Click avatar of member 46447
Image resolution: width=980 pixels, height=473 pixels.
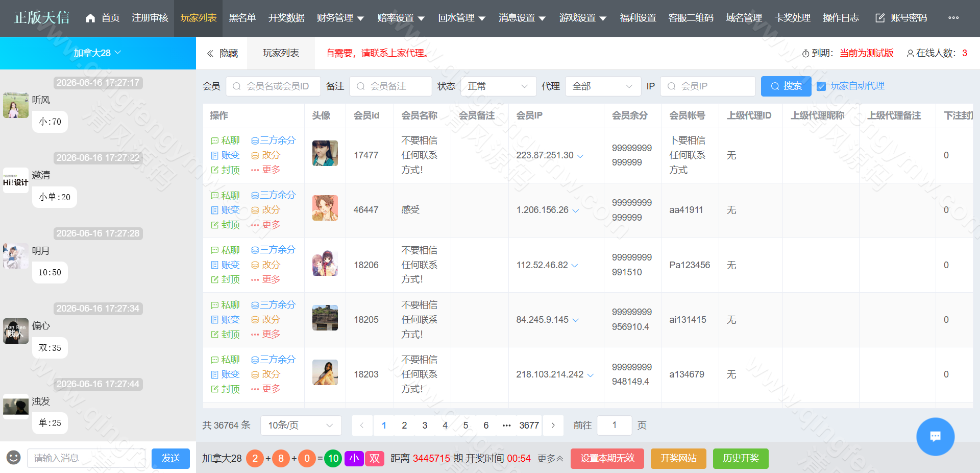[325, 208]
